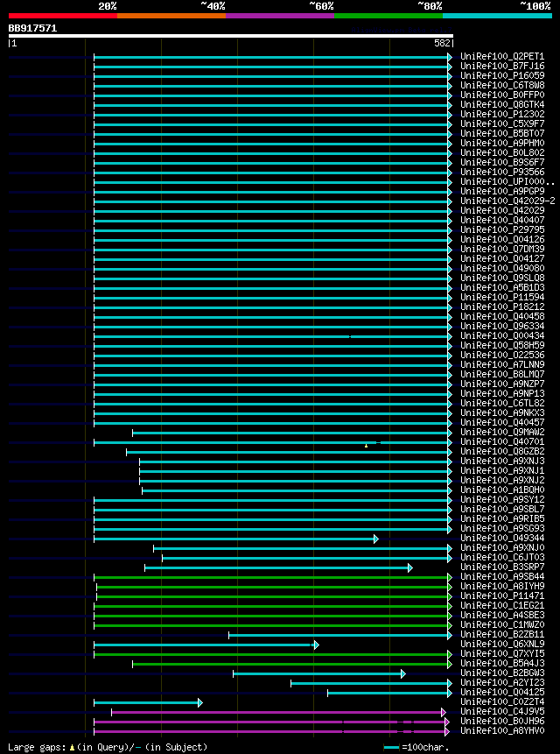Open hit UniRef100_P11471

502,595
